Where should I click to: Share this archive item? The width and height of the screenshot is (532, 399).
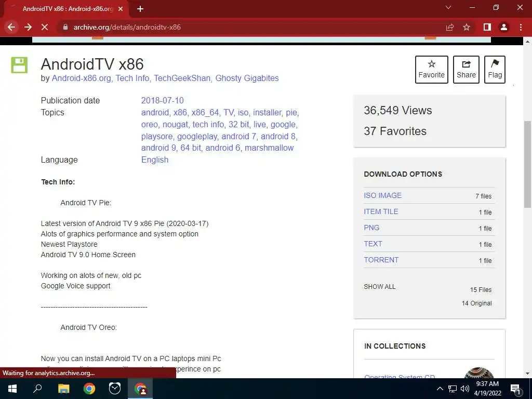[466, 70]
